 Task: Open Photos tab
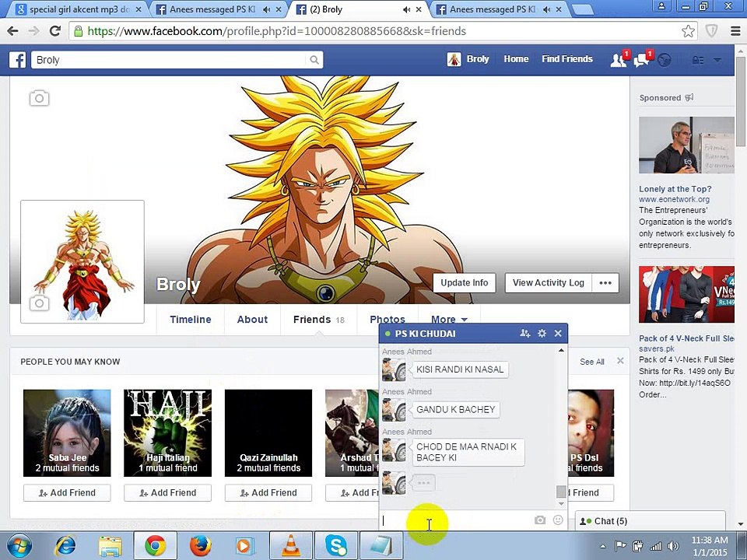click(388, 318)
